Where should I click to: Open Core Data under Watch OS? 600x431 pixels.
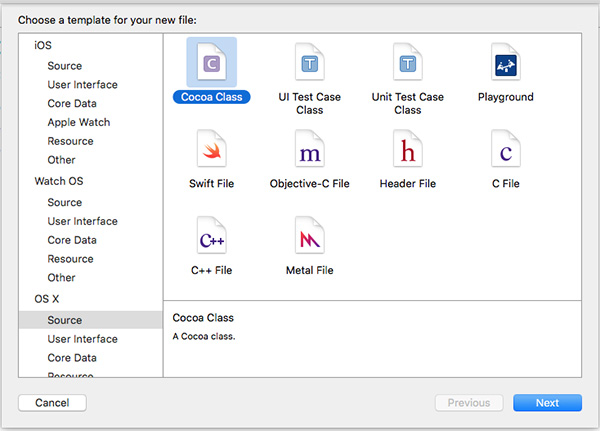tap(72, 240)
